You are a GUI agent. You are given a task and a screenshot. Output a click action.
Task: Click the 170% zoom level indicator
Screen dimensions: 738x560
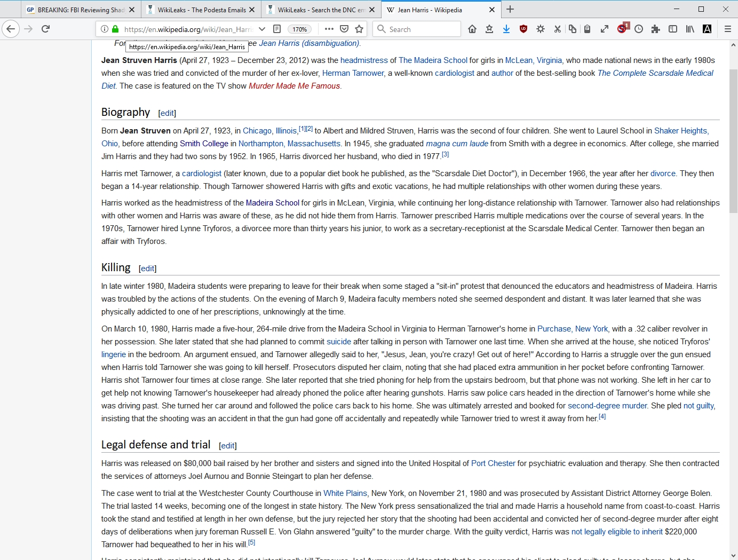coord(299,29)
